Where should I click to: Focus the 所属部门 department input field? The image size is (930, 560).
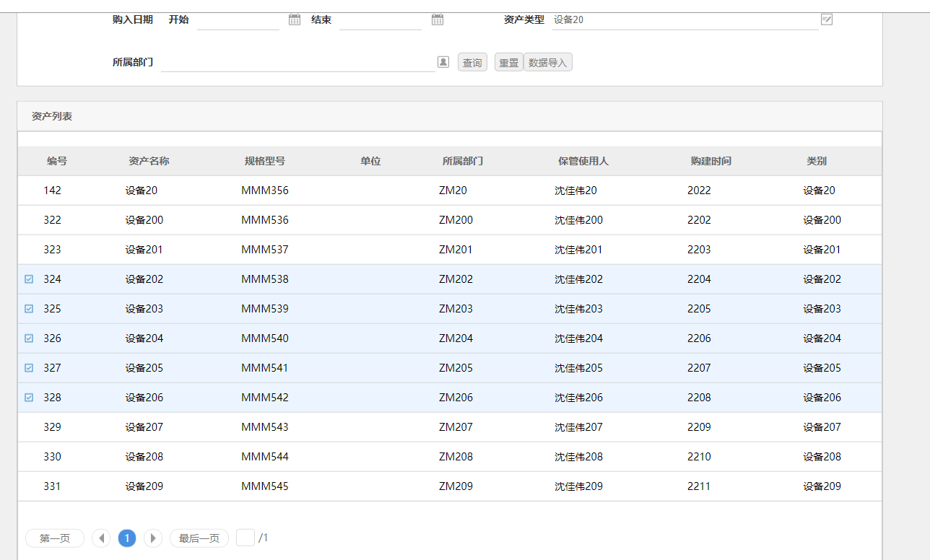point(297,63)
